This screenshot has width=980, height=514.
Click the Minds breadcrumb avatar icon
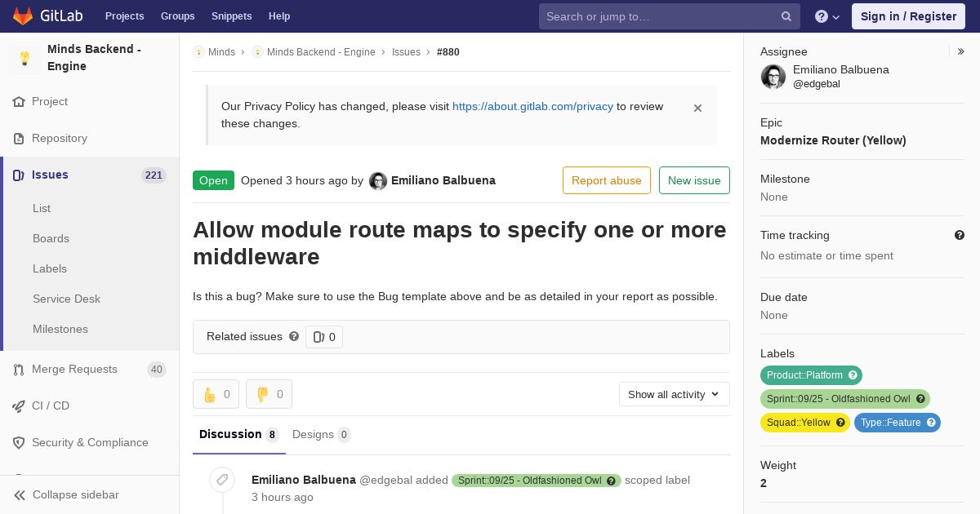pos(198,52)
